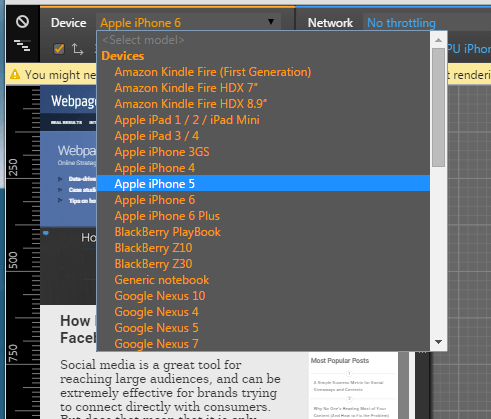The height and width of the screenshot is (419, 491).
Task: Open the media queries staircase icon
Action: point(22,45)
